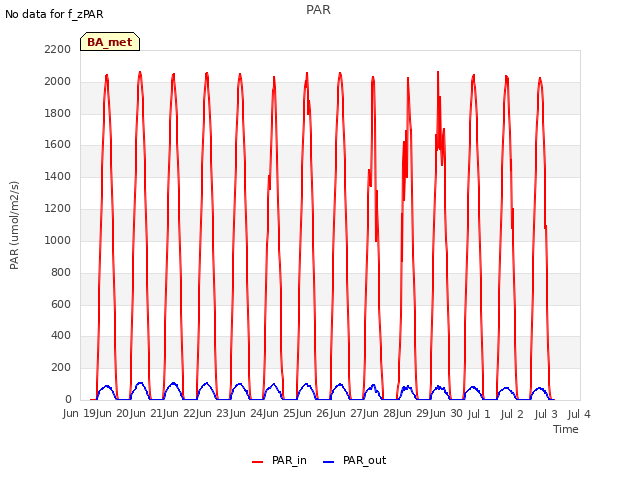Click the 1800 y-axis tick label
The image size is (640, 480).
[x=58, y=113]
